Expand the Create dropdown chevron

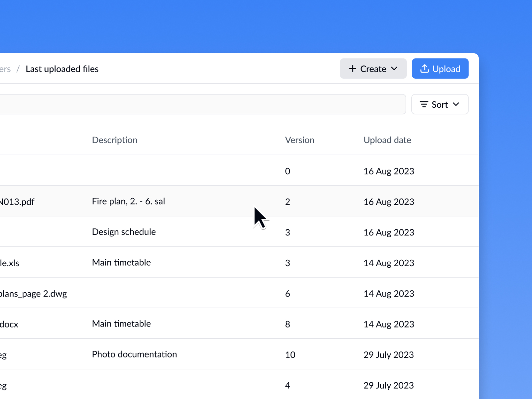pos(394,69)
